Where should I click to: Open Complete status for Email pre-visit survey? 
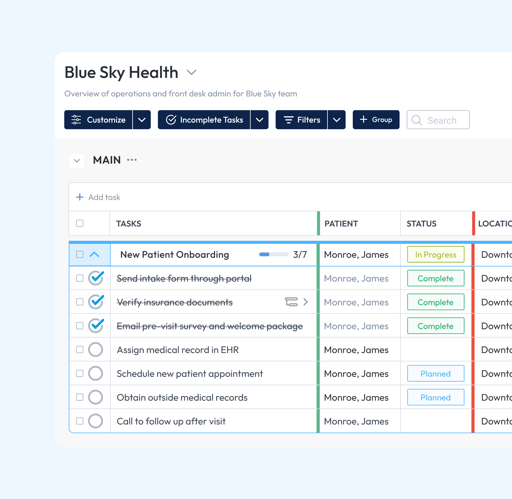(436, 326)
